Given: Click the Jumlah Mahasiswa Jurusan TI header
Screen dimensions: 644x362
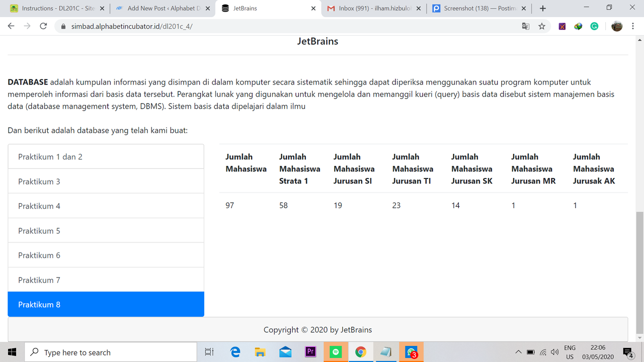Looking at the screenshot, I should click(x=413, y=169).
